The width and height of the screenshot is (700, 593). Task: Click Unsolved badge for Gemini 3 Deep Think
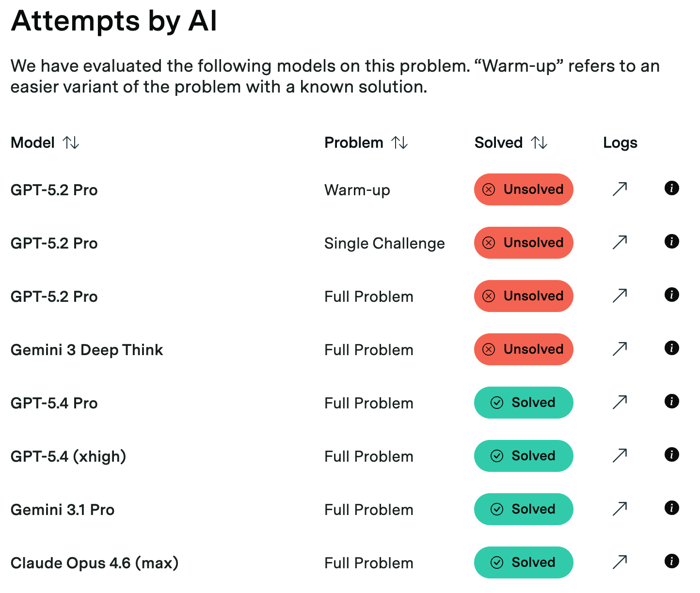click(524, 349)
